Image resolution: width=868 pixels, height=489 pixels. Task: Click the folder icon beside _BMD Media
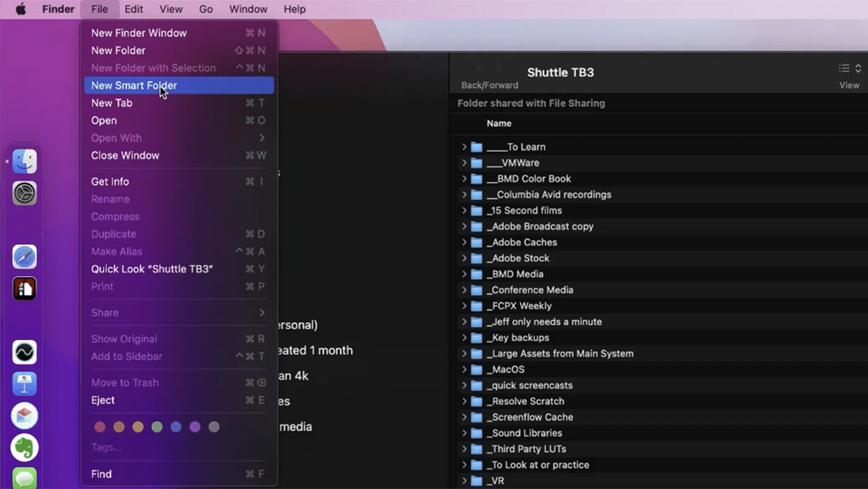(476, 274)
